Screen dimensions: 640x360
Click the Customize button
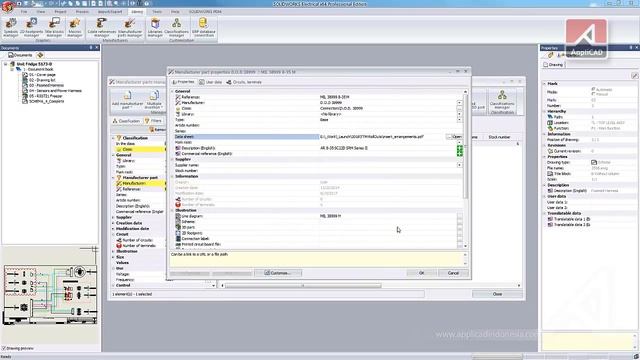[278, 273]
